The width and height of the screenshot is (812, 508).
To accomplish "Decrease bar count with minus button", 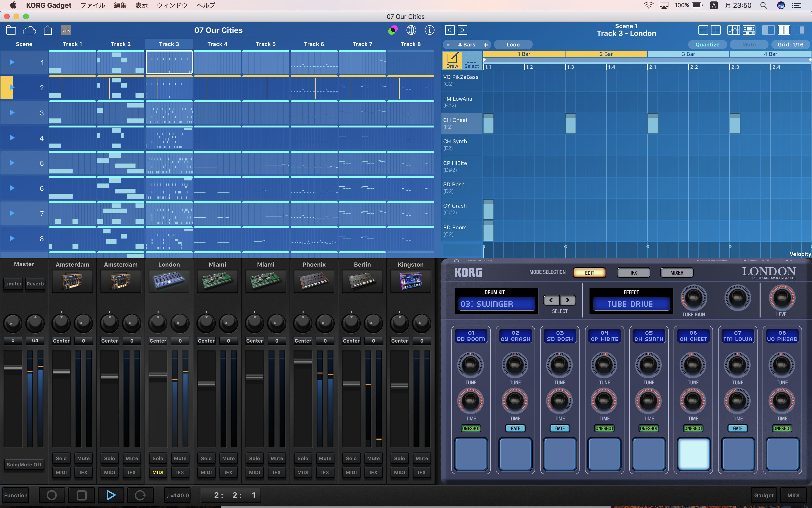I will click(x=448, y=44).
